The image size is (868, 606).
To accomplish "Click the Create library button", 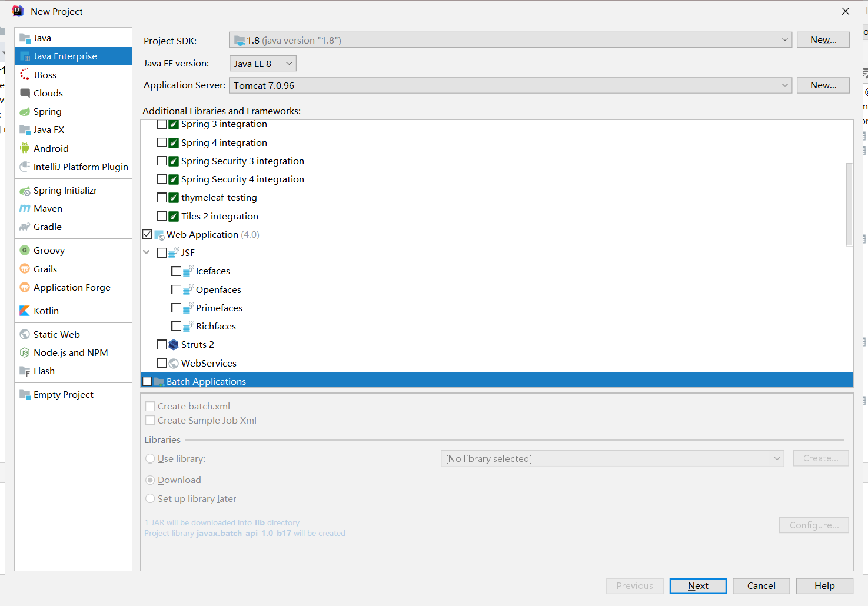I will tap(821, 458).
